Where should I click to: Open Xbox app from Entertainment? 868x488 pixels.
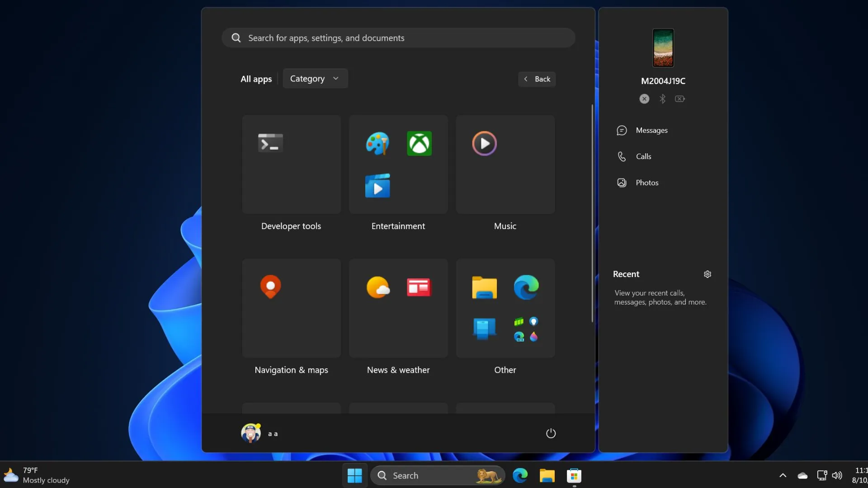point(419,143)
